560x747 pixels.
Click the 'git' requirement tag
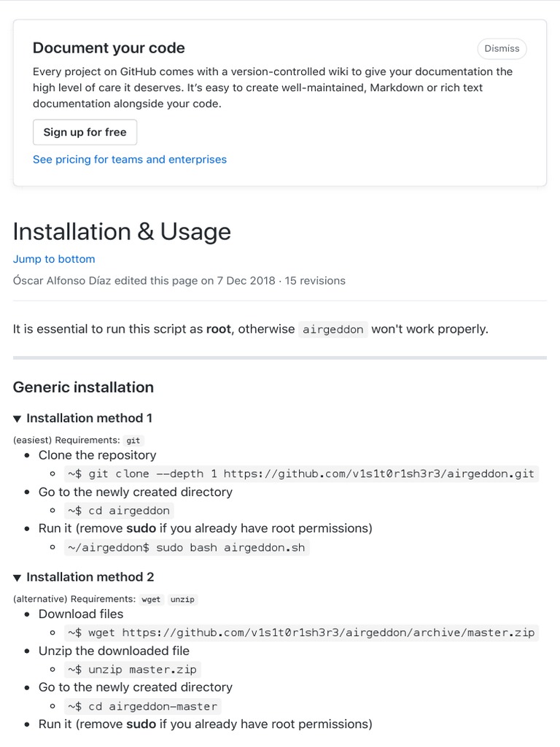coord(133,441)
